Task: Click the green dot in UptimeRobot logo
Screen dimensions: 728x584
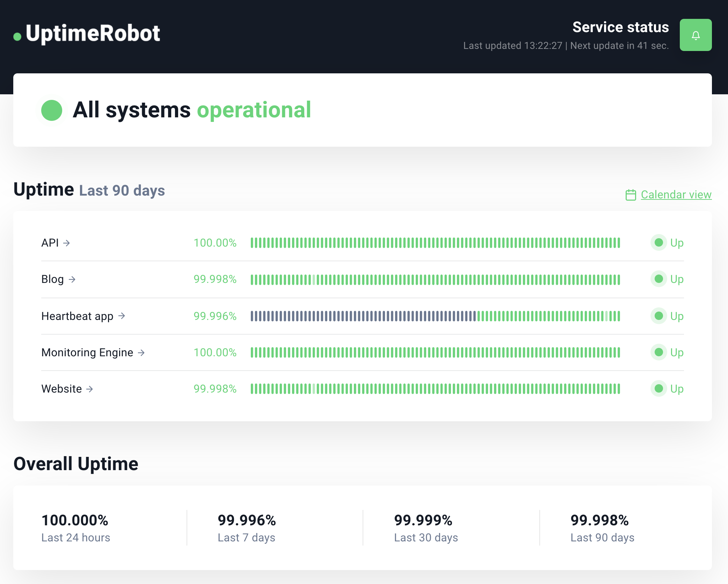Action: pos(17,37)
